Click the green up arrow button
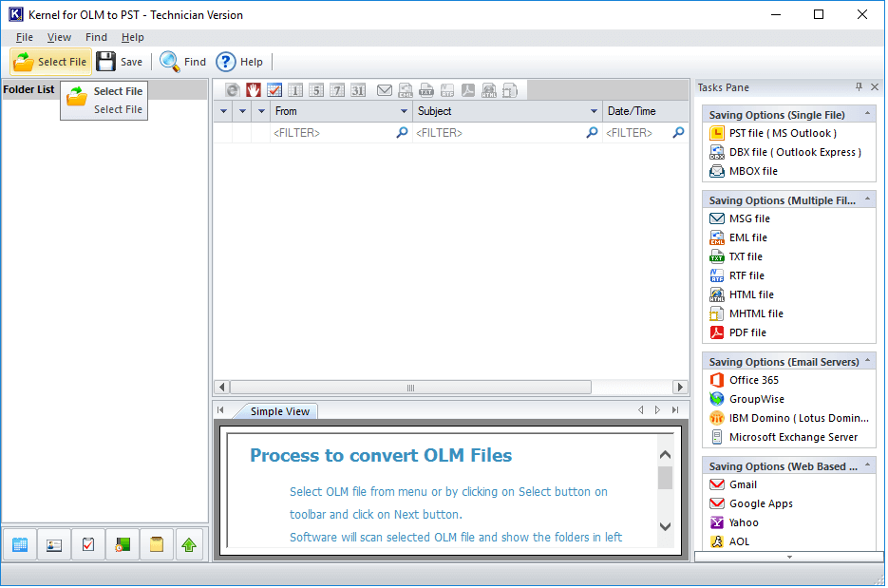This screenshot has height=588, width=888. click(189, 544)
